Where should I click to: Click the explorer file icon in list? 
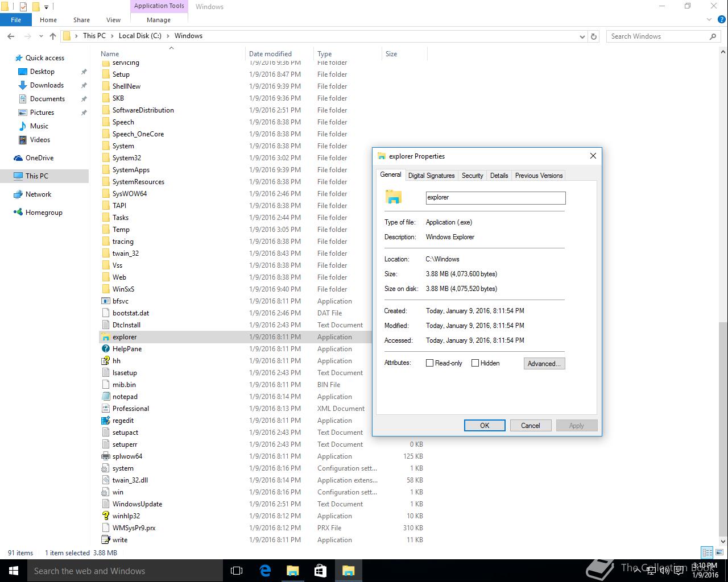click(x=105, y=337)
